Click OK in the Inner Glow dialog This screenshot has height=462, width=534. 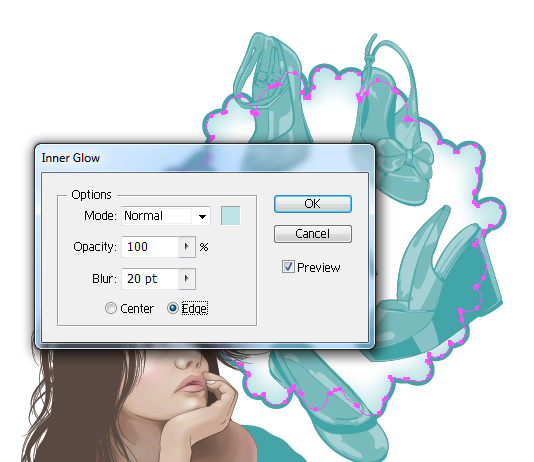click(313, 204)
